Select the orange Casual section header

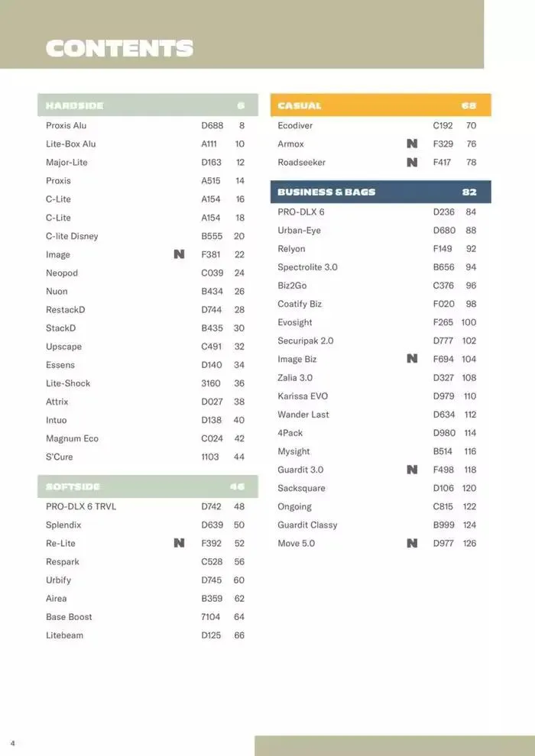coord(380,105)
